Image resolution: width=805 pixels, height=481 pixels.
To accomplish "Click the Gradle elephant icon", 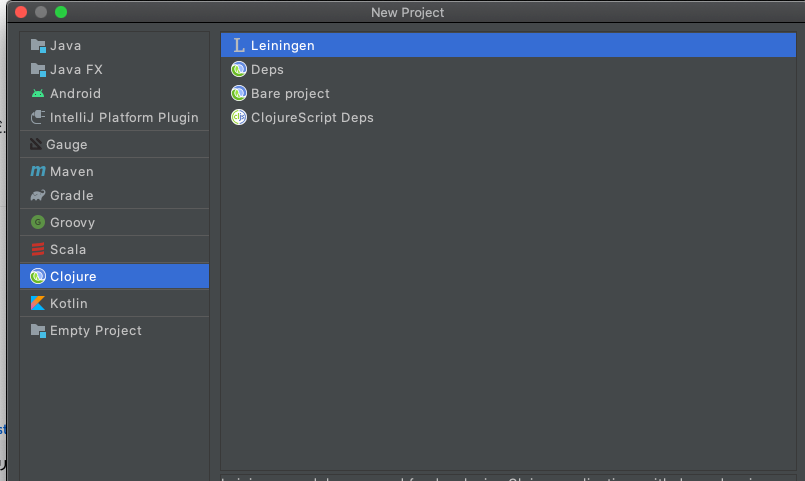I will [x=38, y=195].
